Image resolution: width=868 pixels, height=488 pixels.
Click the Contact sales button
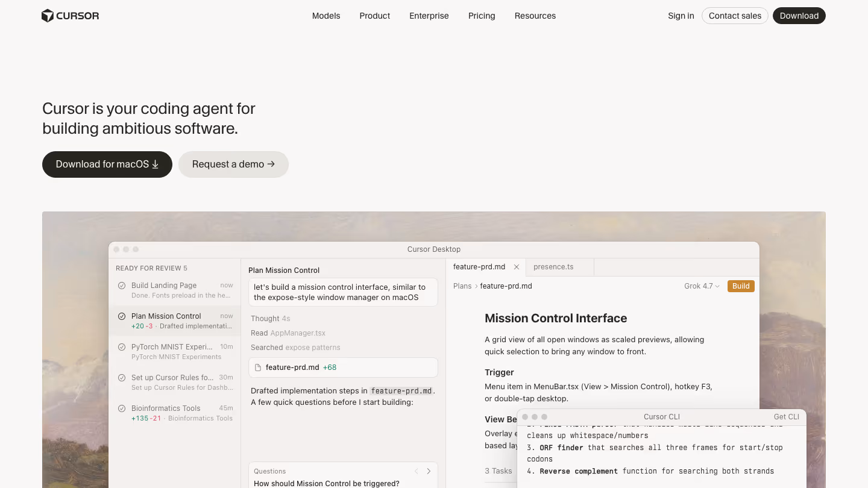pos(735,16)
